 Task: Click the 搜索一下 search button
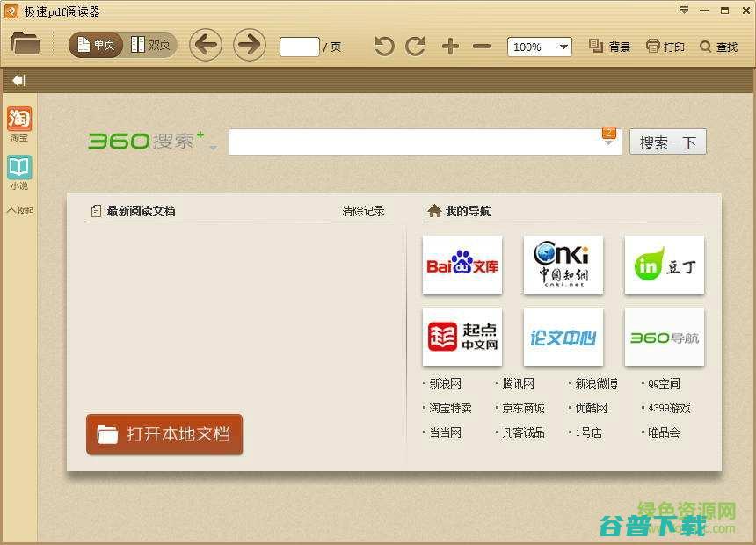[668, 142]
